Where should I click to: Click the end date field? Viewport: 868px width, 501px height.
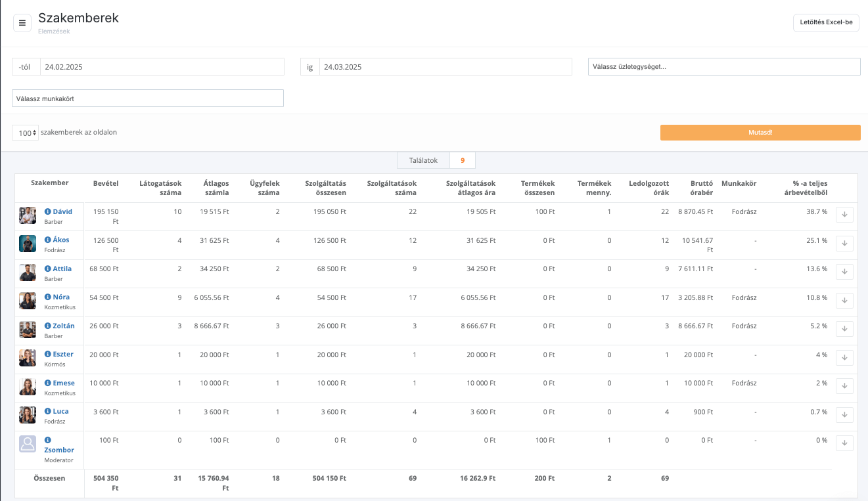tap(445, 67)
